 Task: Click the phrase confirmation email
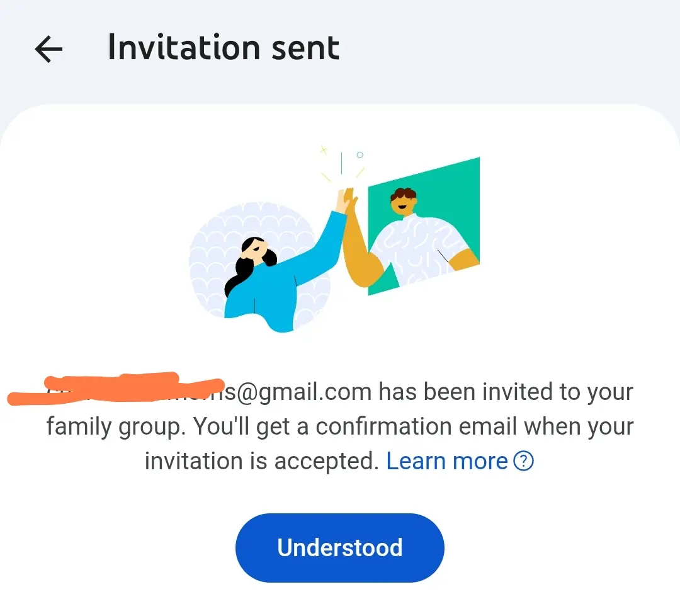416,427
